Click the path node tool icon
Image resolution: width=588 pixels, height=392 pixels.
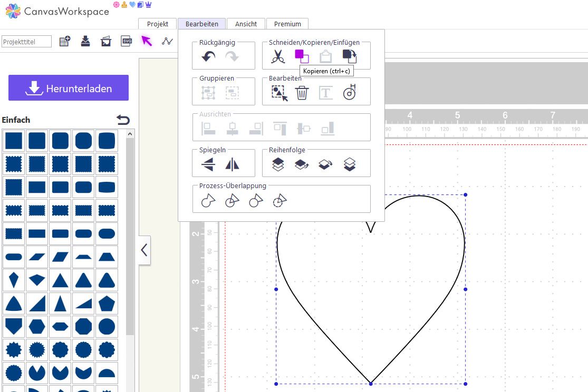click(167, 41)
